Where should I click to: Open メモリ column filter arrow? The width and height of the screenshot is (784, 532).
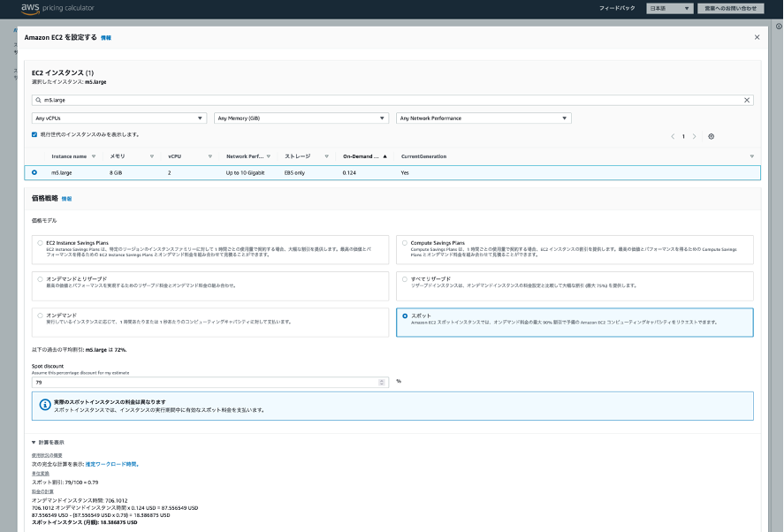pyautogui.click(x=152, y=156)
